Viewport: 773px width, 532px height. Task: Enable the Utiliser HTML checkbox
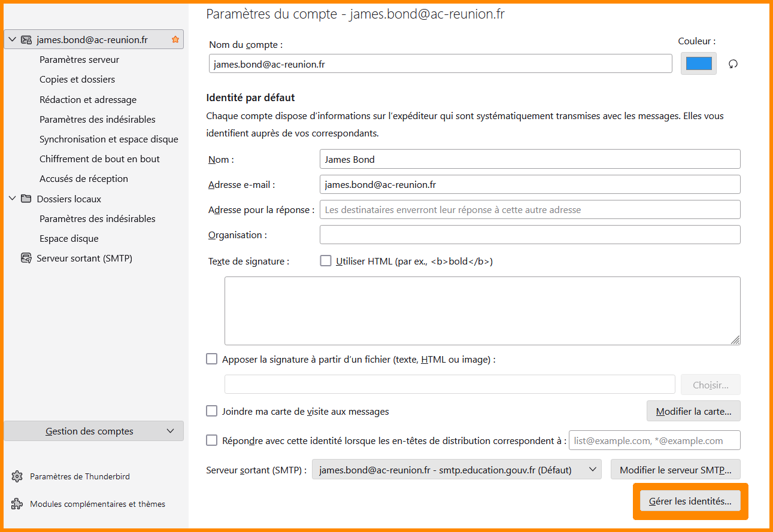[326, 261]
